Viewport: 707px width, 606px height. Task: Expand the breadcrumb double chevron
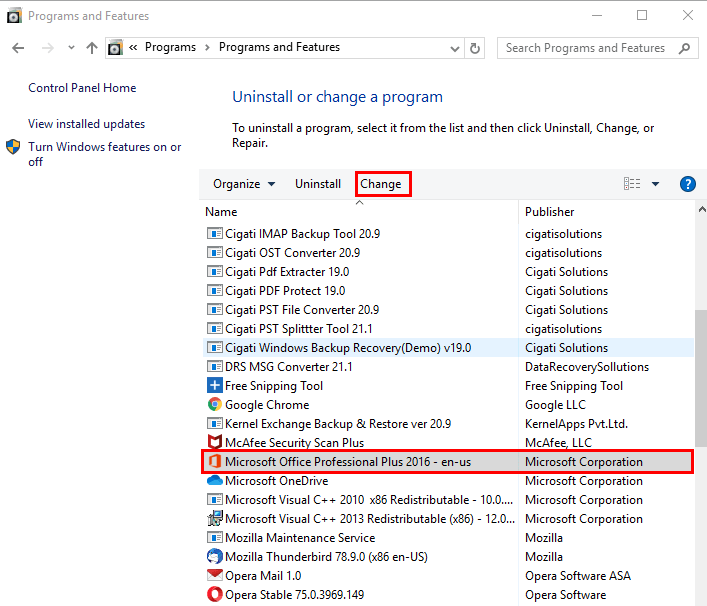[x=133, y=47]
